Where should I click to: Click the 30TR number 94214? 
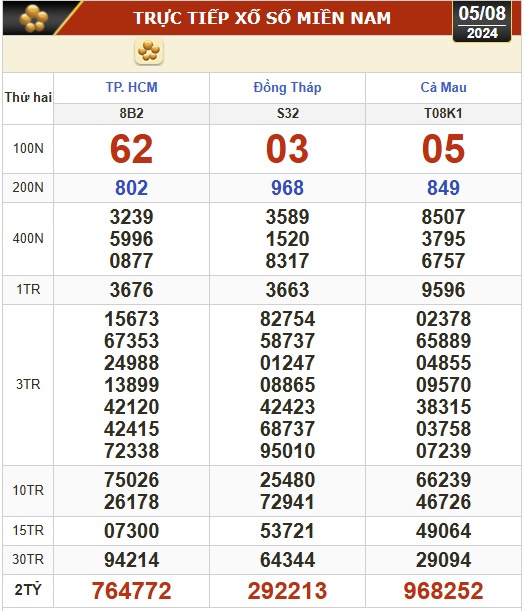[131, 560]
